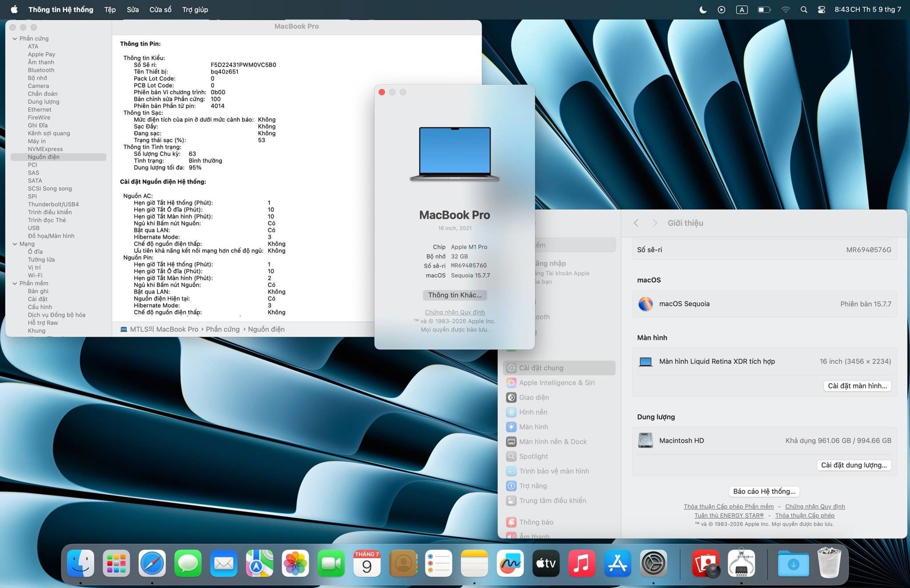Open Control Center from the menu bar
Screen dimensions: 910x588
pos(822,9)
